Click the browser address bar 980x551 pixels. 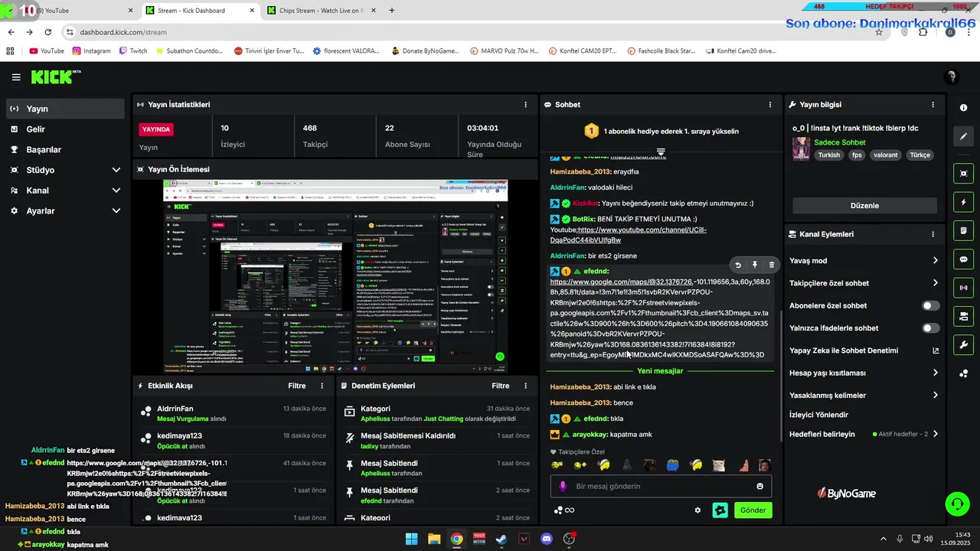tap(467, 32)
